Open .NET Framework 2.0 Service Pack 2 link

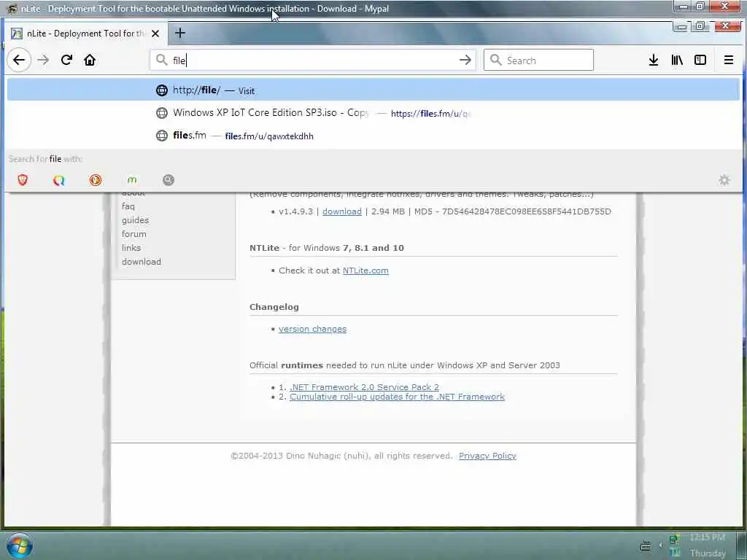[x=365, y=387]
